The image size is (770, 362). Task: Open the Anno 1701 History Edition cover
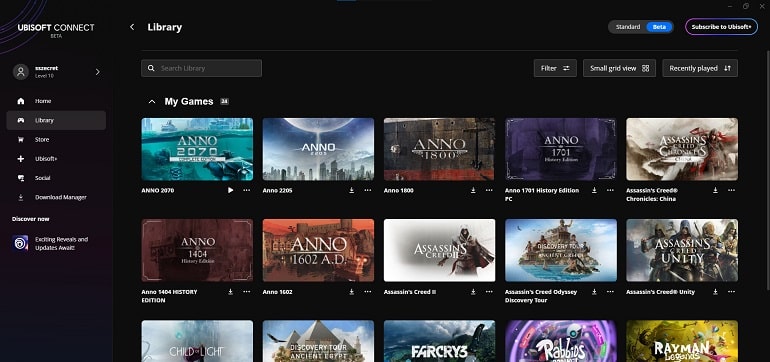[561, 149]
